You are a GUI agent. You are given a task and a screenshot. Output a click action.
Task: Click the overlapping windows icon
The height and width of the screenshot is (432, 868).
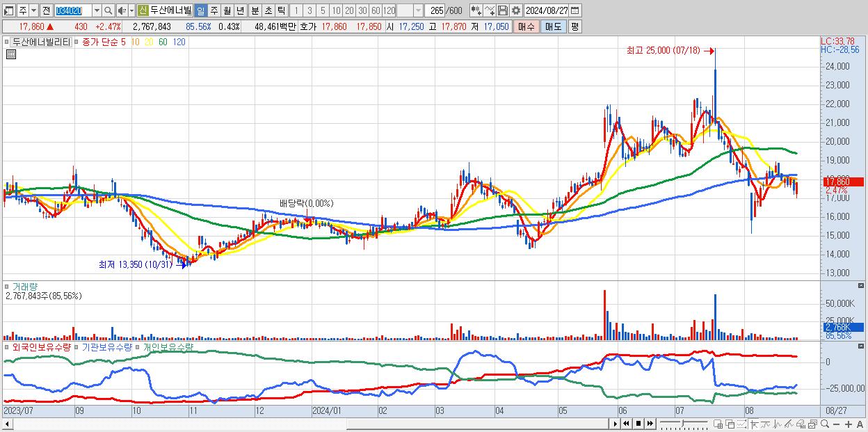coord(730,424)
